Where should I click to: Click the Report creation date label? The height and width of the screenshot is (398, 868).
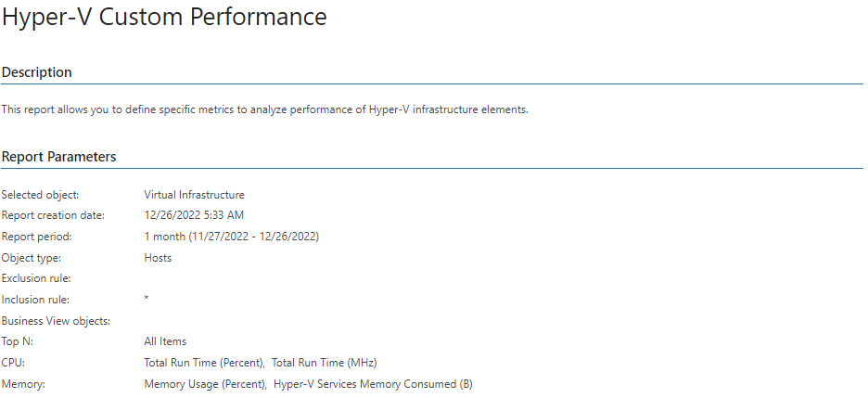pyautogui.click(x=53, y=215)
